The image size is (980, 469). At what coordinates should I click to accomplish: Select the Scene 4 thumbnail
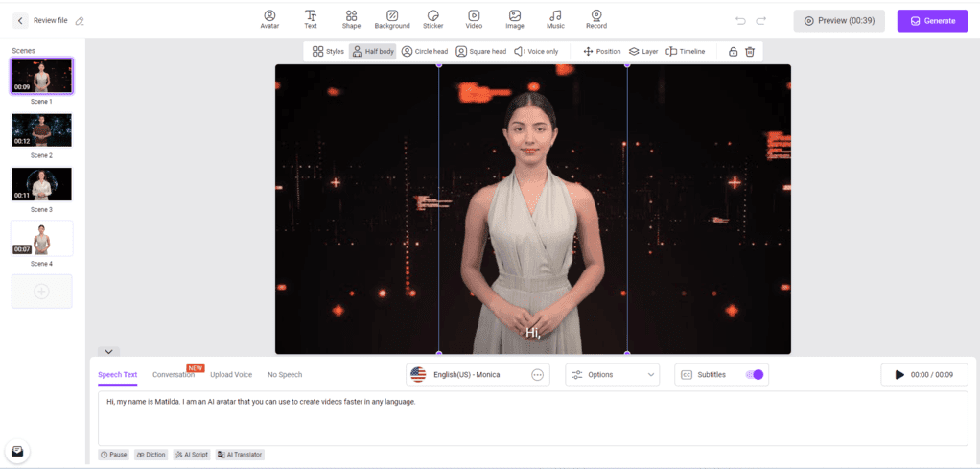42,238
